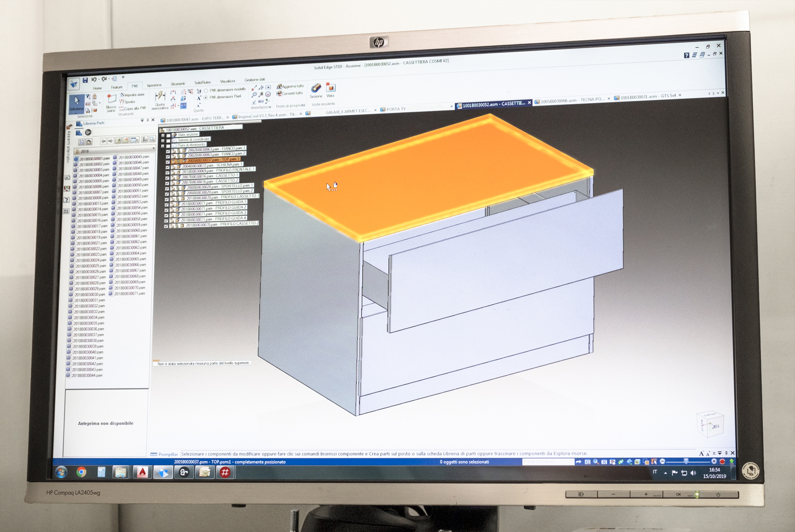Image resolution: width=795 pixels, height=532 pixels.
Task: Click the Vista model view icon
Action: click(330, 90)
